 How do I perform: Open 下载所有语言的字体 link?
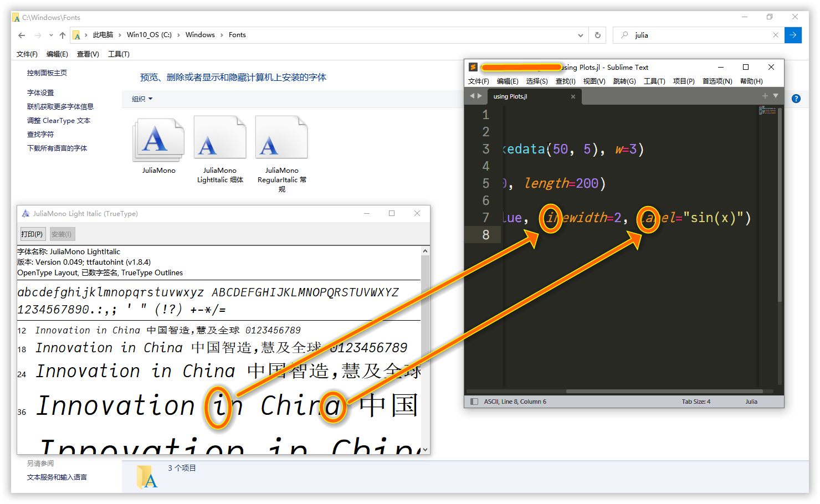coord(57,148)
